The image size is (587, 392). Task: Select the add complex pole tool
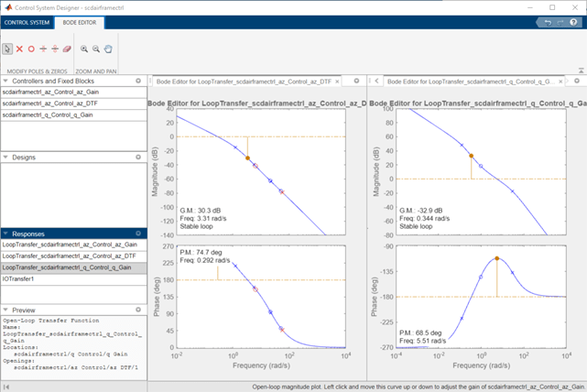click(x=43, y=49)
